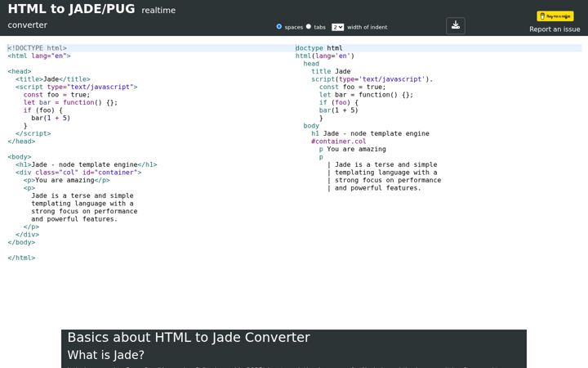Click the 'doctype html' line in Jade output
The image size is (588, 368).
coord(318,48)
